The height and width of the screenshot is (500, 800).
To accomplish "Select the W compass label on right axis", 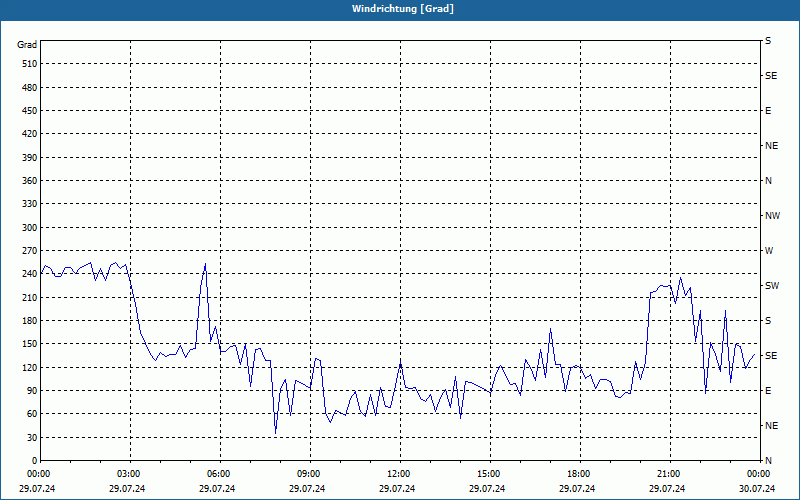I will point(769,251).
